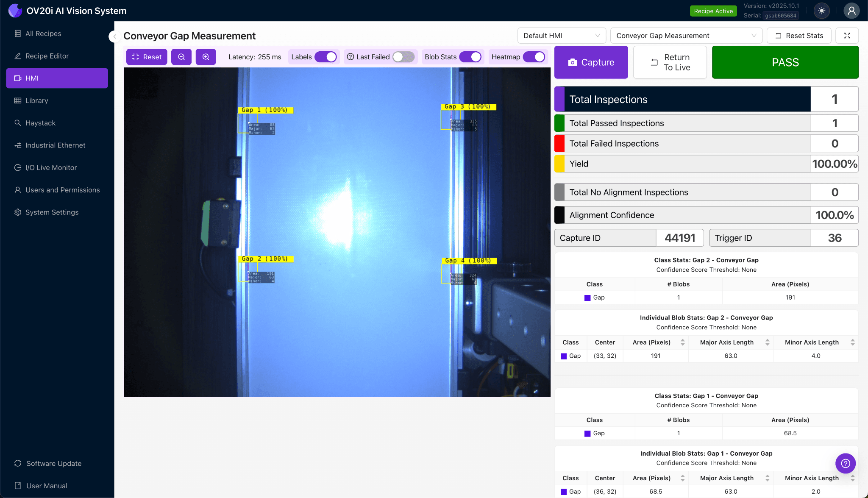The height and width of the screenshot is (498, 868).
Task: Open the I/O Live Monitor
Action: (50, 167)
